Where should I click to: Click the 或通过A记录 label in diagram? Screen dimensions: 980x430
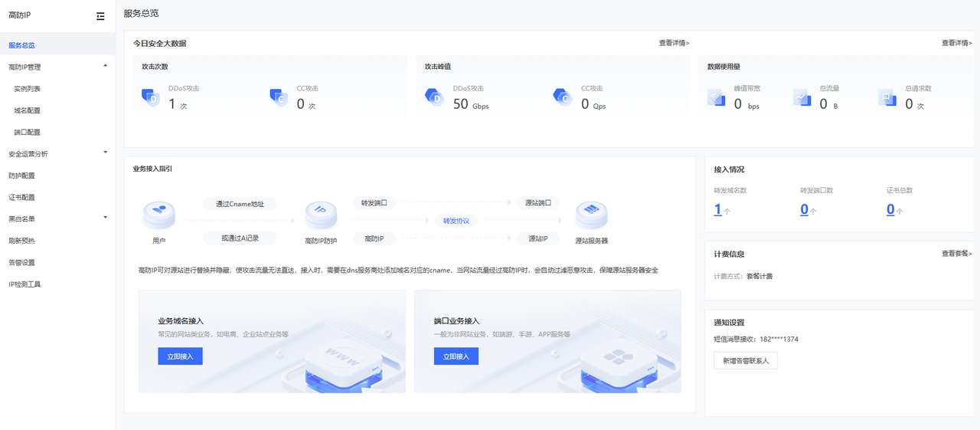(x=240, y=238)
